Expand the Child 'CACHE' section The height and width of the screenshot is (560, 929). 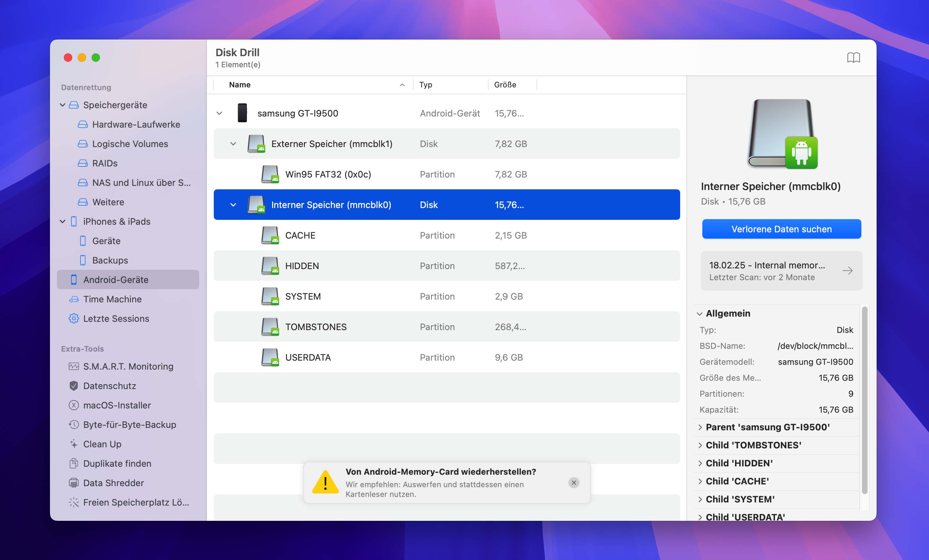point(700,481)
